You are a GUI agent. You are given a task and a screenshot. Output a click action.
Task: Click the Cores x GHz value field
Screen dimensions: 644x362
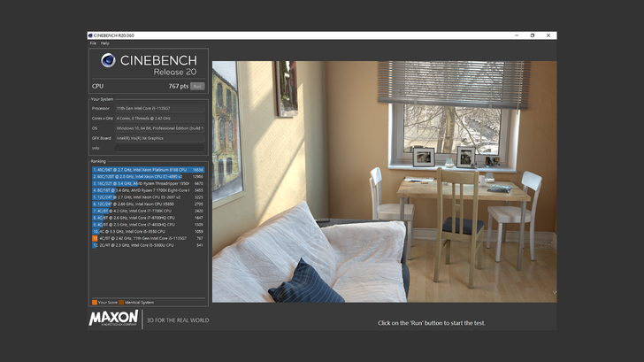pos(160,118)
